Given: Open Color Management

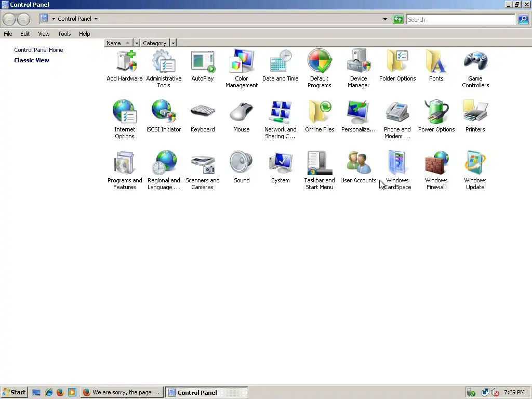Looking at the screenshot, I should click(x=242, y=69).
